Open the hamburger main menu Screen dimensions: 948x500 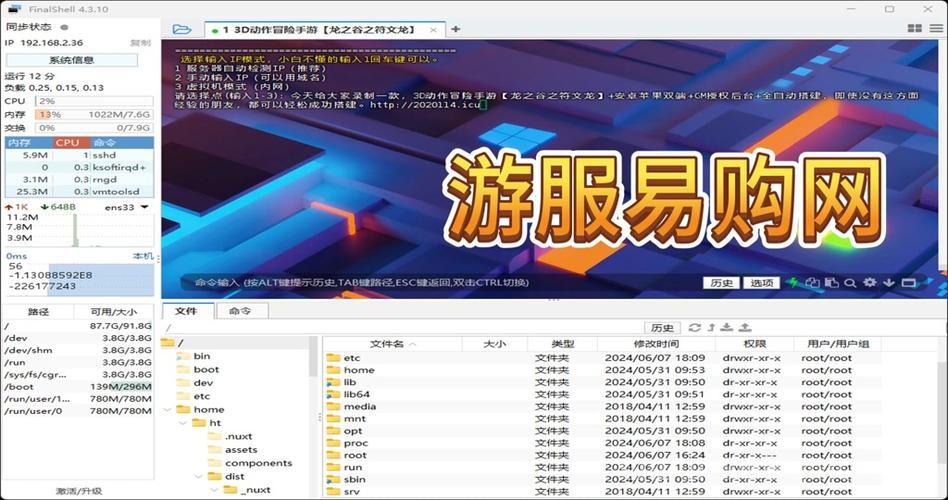click(x=936, y=28)
